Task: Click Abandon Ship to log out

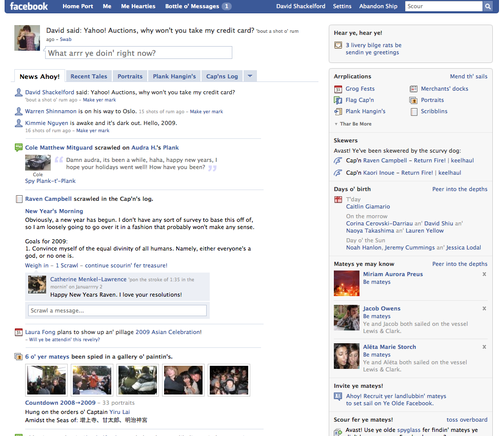Action: click(x=378, y=6)
